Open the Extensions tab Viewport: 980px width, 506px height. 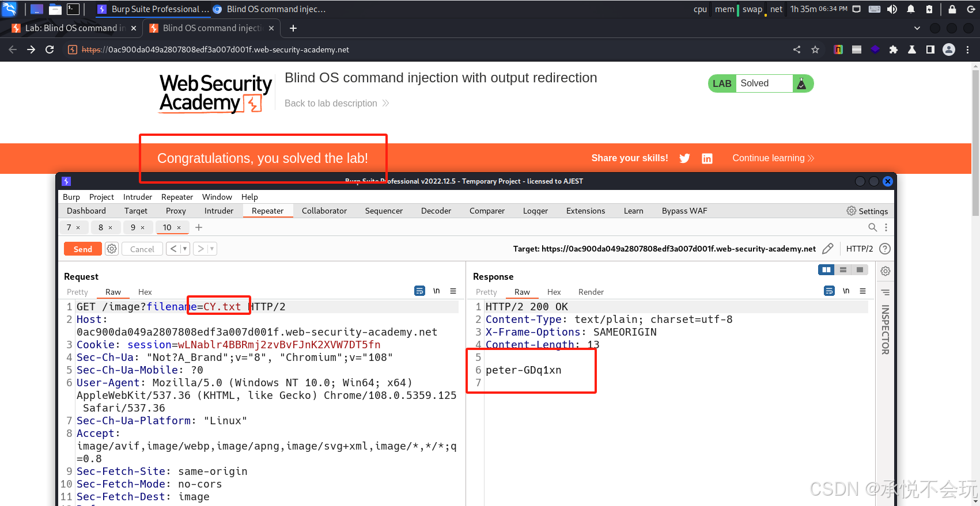585,211
